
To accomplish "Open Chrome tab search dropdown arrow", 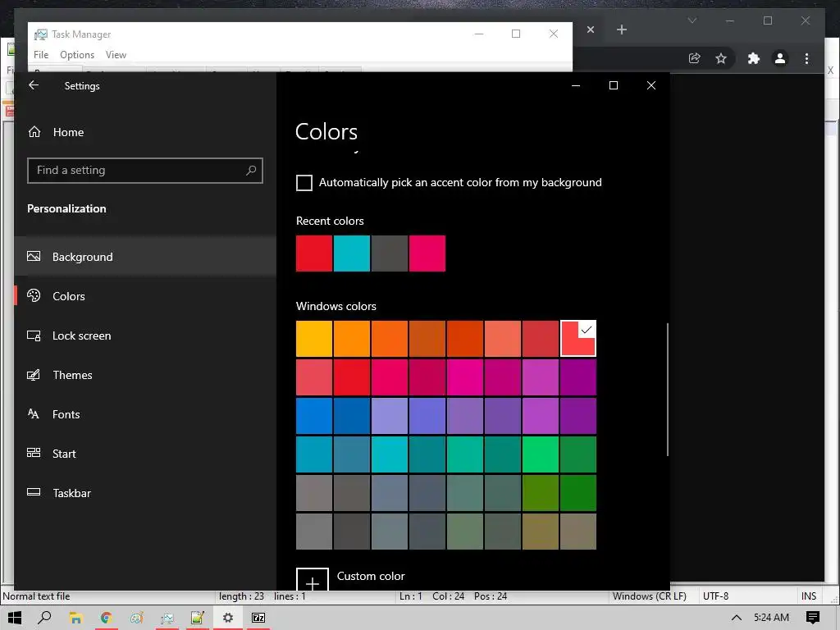I will coord(692,21).
